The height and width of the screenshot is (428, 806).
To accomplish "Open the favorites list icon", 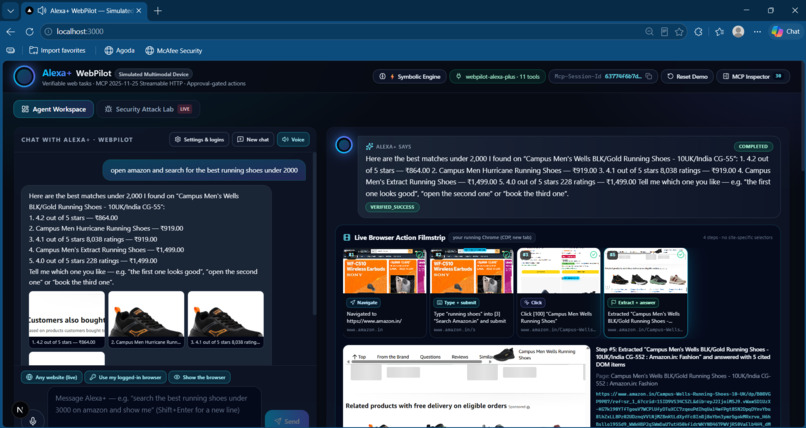I will click(x=719, y=32).
